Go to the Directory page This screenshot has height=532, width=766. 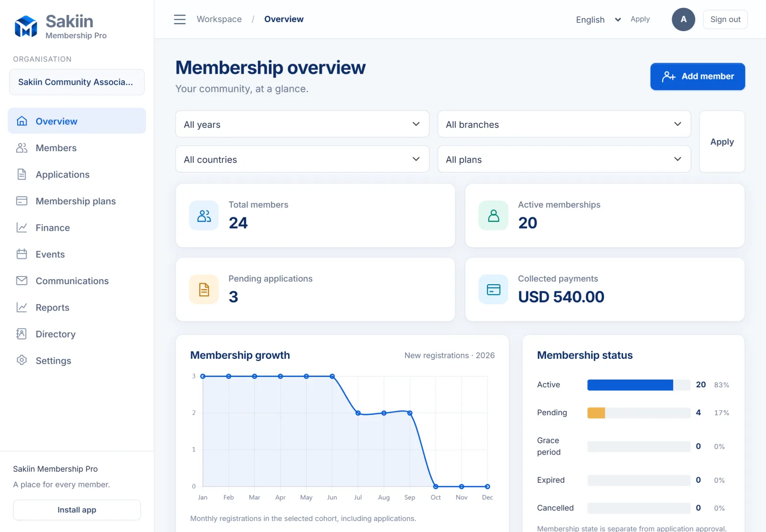77,334
